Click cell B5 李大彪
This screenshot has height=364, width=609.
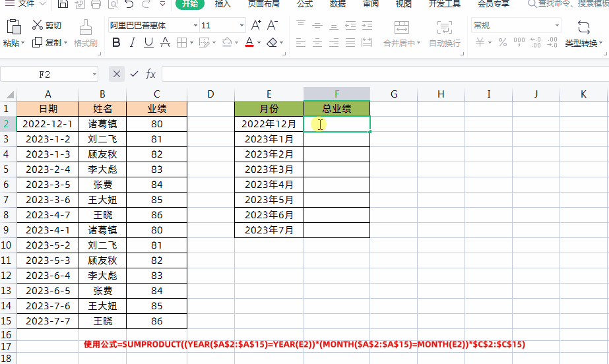coord(102,169)
